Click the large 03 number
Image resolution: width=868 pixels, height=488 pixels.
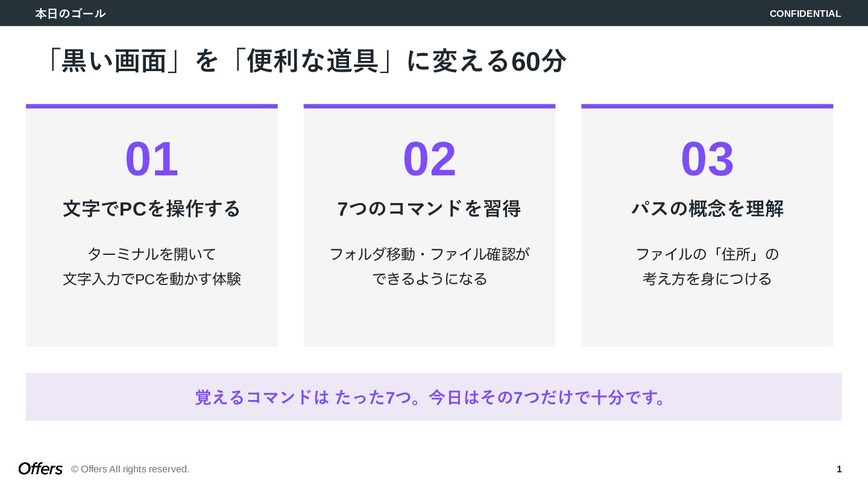pos(707,159)
